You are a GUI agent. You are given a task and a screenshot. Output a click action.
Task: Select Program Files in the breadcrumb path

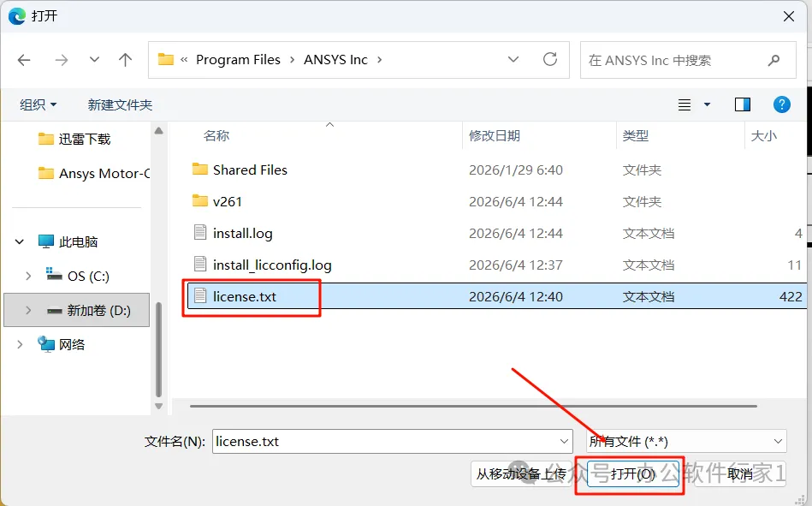(x=238, y=60)
